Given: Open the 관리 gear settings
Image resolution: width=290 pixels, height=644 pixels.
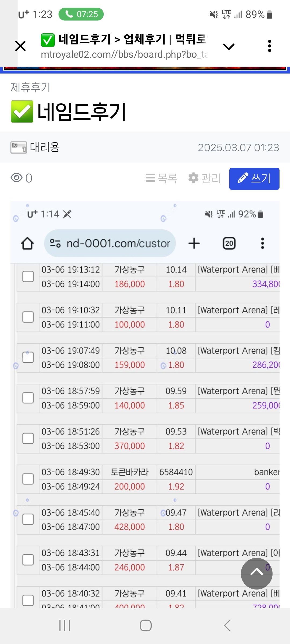Looking at the screenshot, I should (x=205, y=178).
